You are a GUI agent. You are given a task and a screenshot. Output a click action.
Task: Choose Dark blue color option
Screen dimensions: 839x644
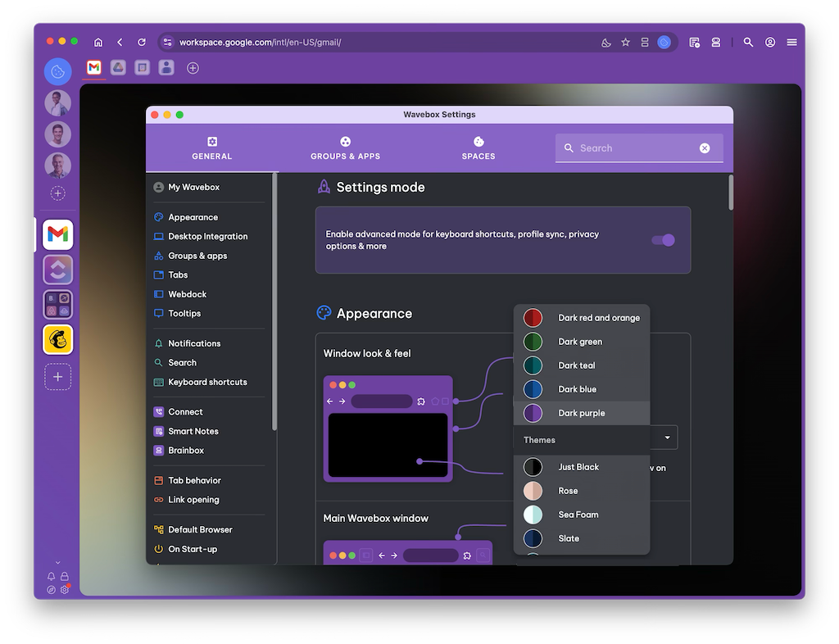(582, 389)
